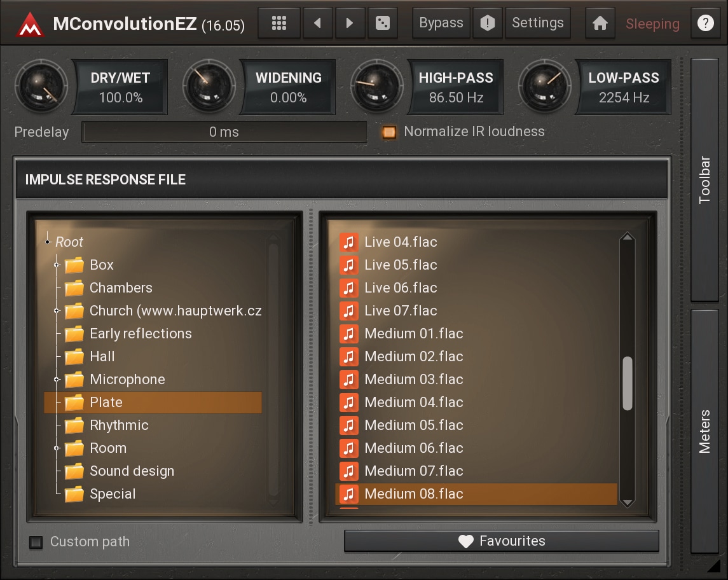Click the Widening knob
Image resolution: width=728 pixels, height=580 pixels.
(x=209, y=86)
